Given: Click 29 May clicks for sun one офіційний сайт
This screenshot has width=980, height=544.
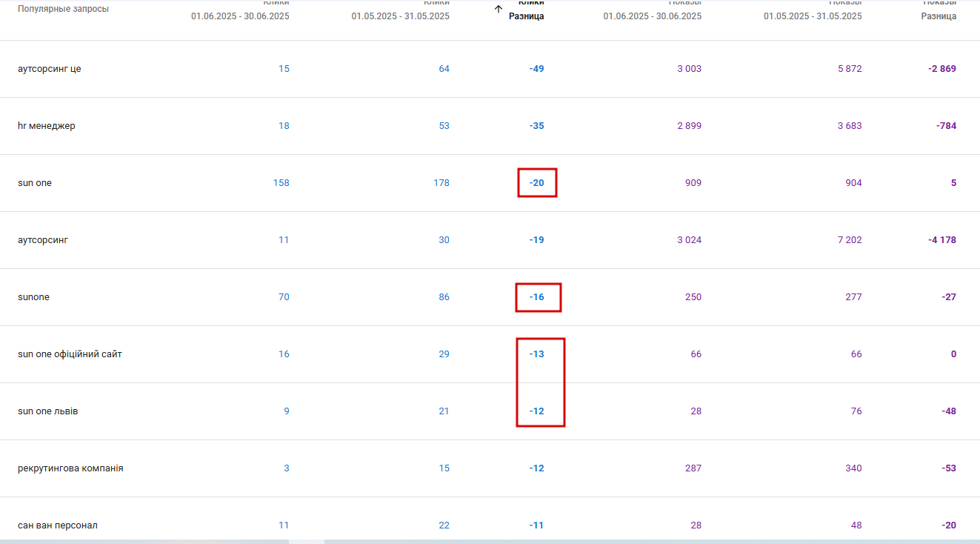Looking at the screenshot, I should pos(444,354).
